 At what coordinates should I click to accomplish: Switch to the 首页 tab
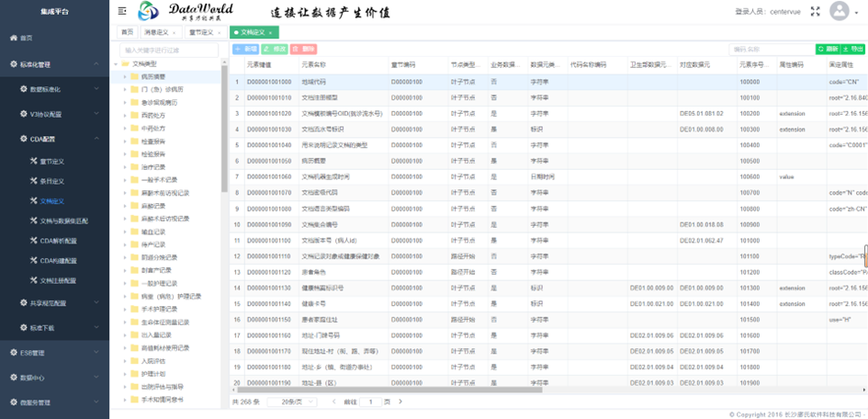[128, 33]
